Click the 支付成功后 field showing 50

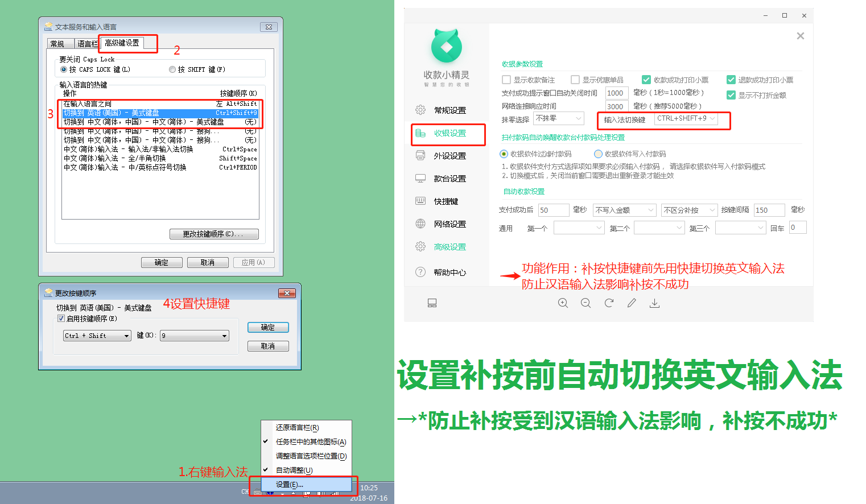554,210
